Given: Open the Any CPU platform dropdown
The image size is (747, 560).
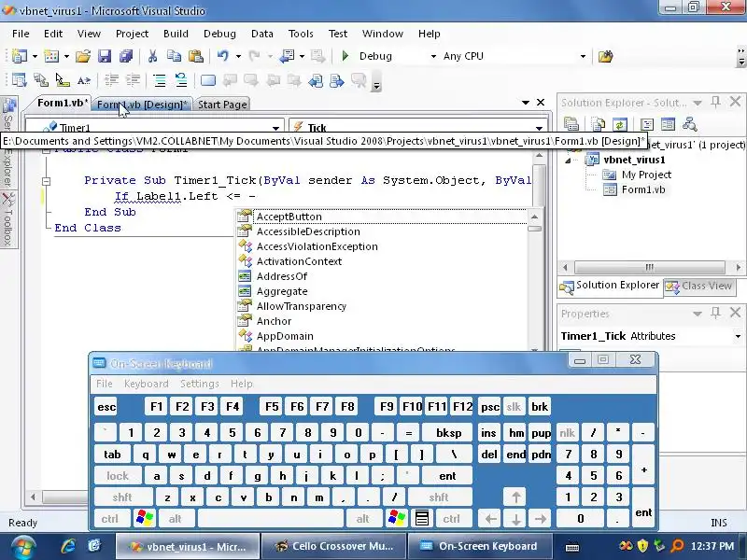Looking at the screenshot, I should pyautogui.click(x=583, y=56).
